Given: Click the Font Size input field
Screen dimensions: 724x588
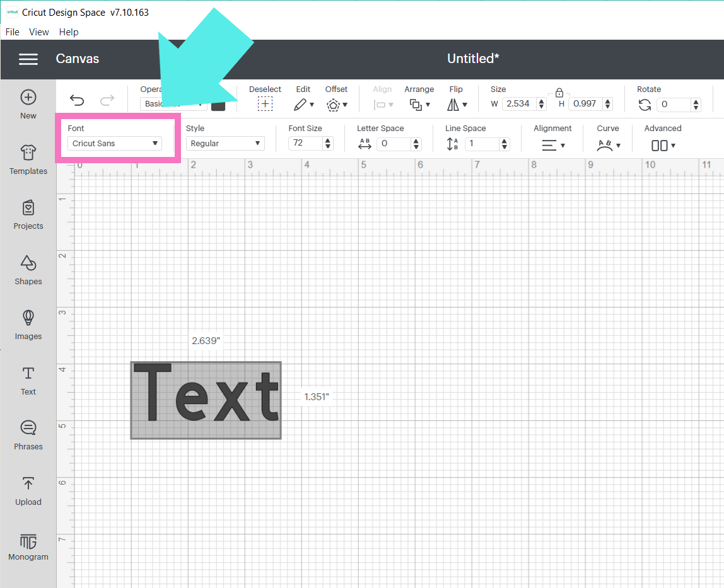Looking at the screenshot, I should pyautogui.click(x=305, y=143).
